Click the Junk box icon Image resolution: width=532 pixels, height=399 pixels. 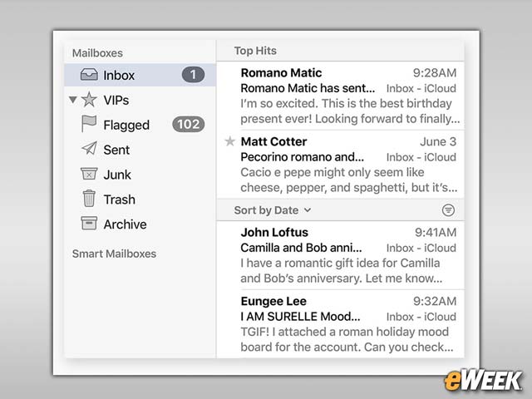[x=89, y=174]
